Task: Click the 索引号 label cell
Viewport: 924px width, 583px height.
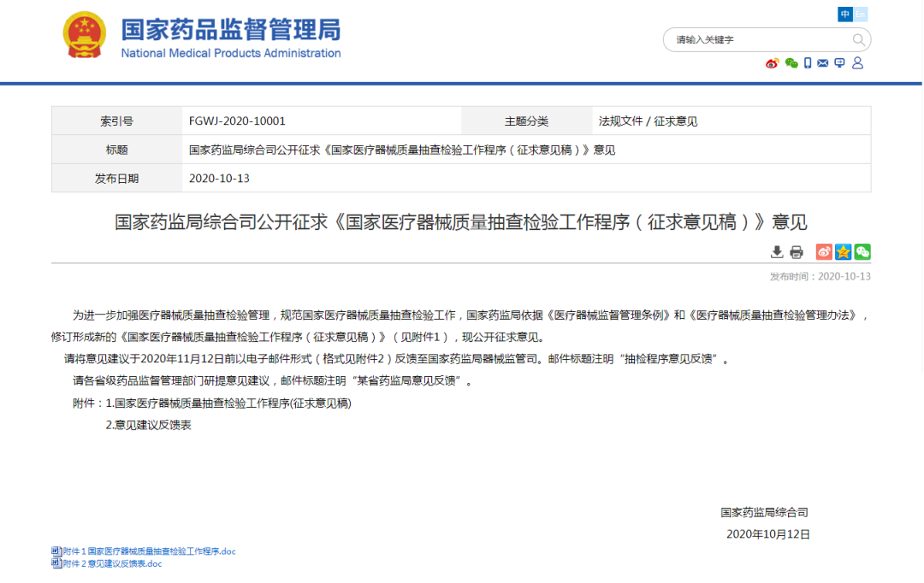Action: pos(116,121)
